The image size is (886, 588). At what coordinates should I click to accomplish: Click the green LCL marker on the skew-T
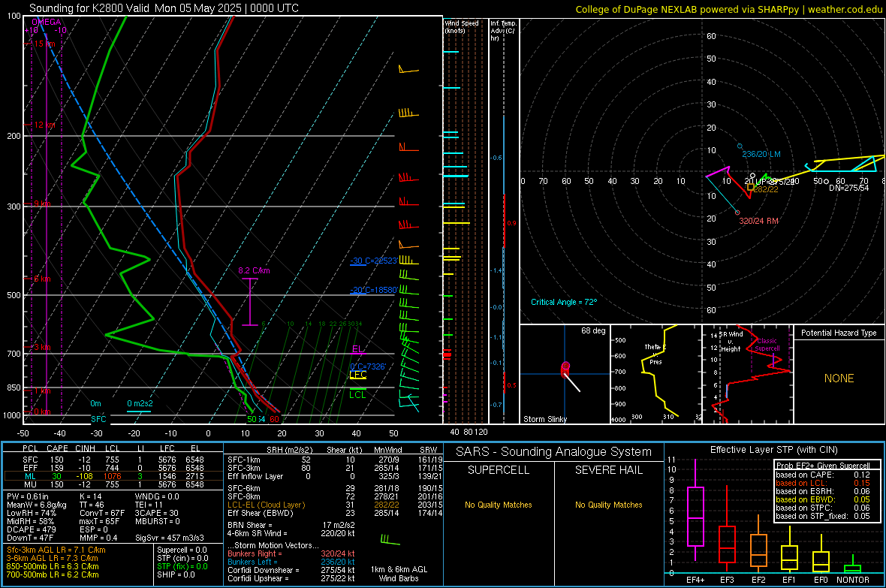pyautogui.click(x=357, y=395)
